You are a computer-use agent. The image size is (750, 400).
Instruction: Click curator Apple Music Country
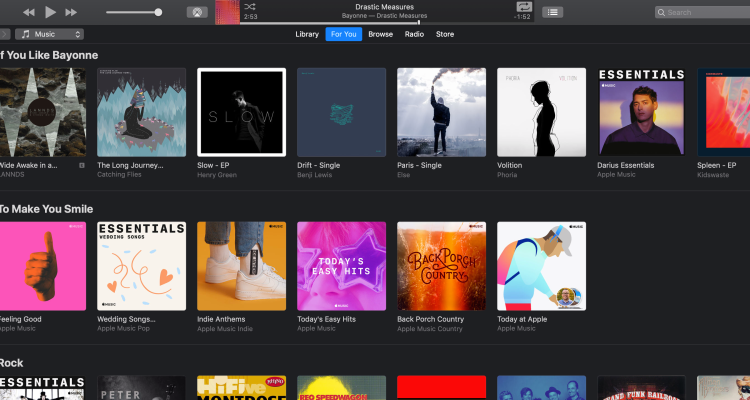coord(430,329)
